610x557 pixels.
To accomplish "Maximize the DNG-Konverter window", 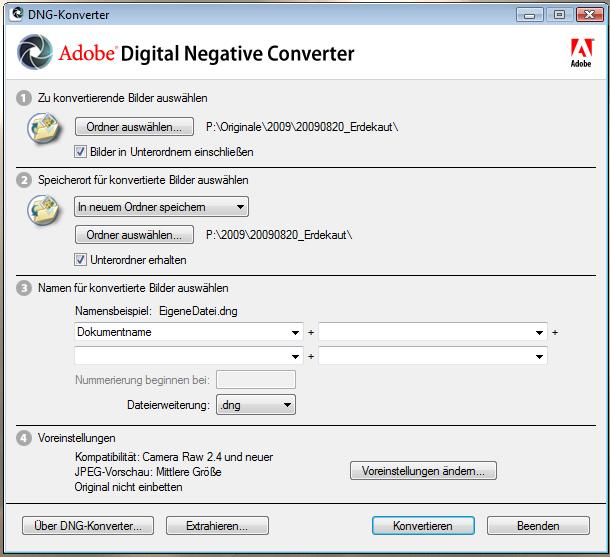I will [559, 15].
